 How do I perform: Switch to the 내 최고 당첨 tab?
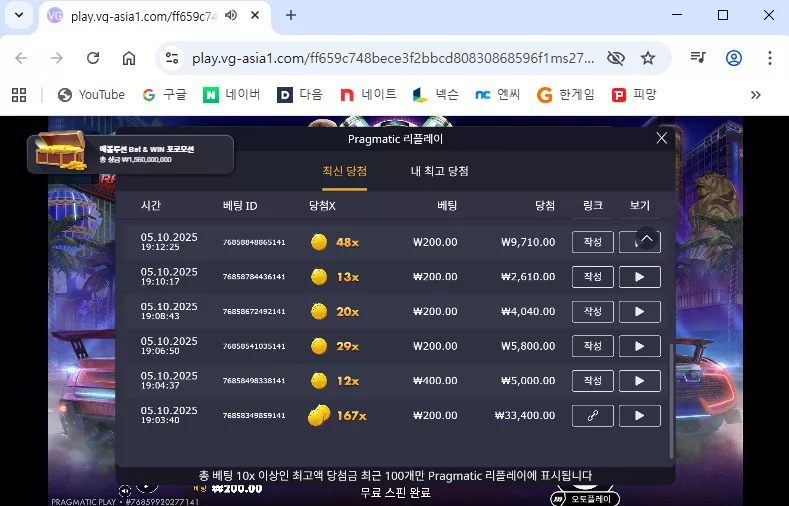point(440,171)
